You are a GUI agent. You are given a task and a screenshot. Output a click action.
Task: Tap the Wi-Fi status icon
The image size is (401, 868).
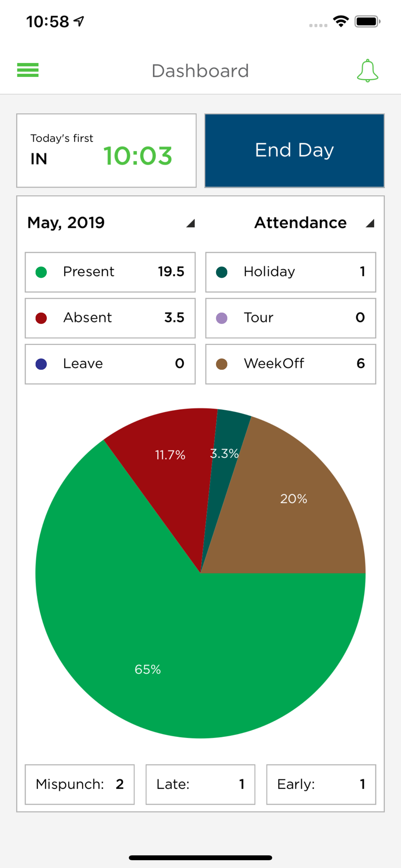point(341,21)
